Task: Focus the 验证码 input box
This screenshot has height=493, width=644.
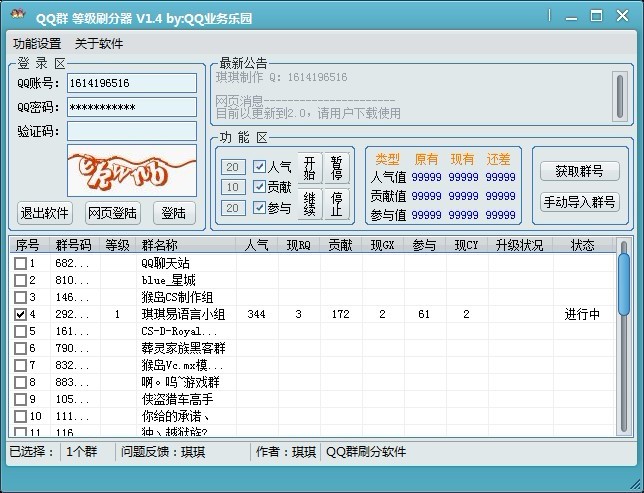Action: [x=132, y=131]
